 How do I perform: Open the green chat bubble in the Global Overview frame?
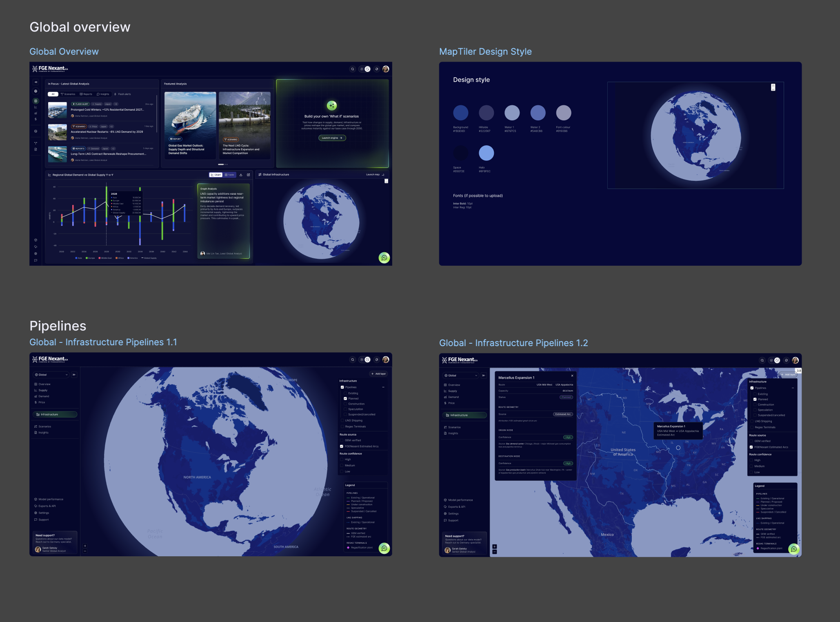coord(384,258)
